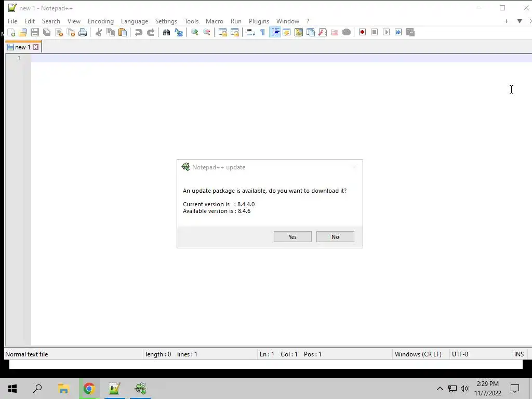Click the Cut scissors icon

99,32
